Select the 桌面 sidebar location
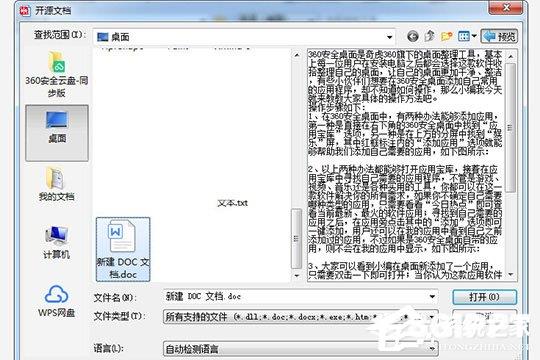Viewport: 540px width, 360px height. click(57, 133)
